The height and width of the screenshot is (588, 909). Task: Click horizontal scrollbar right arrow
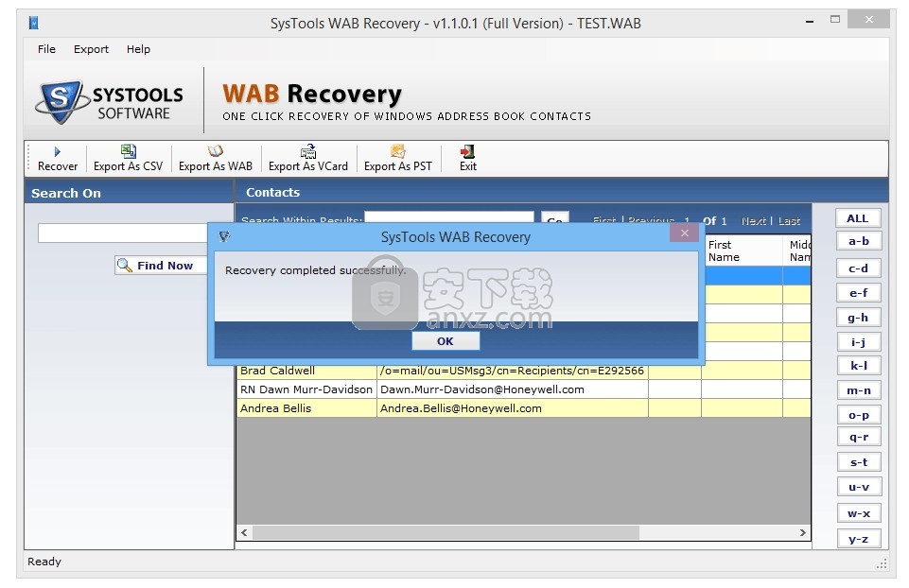pos(802,532)
